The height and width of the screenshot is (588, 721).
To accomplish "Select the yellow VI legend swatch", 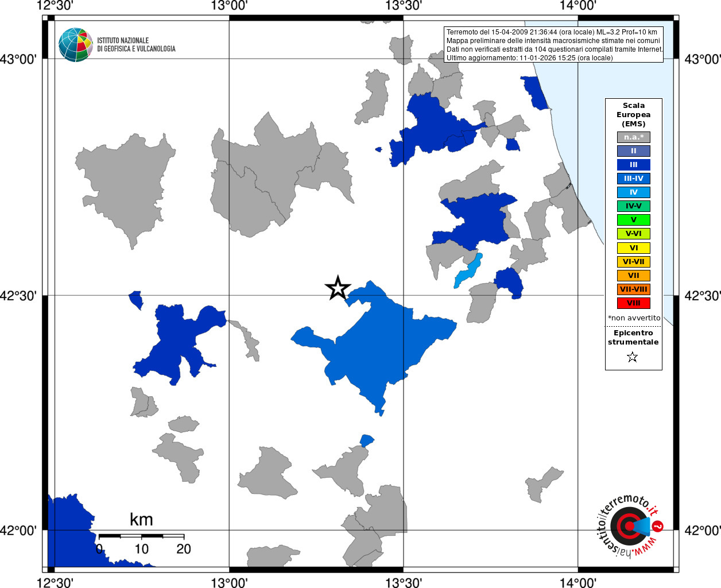I will click(634, 248).
